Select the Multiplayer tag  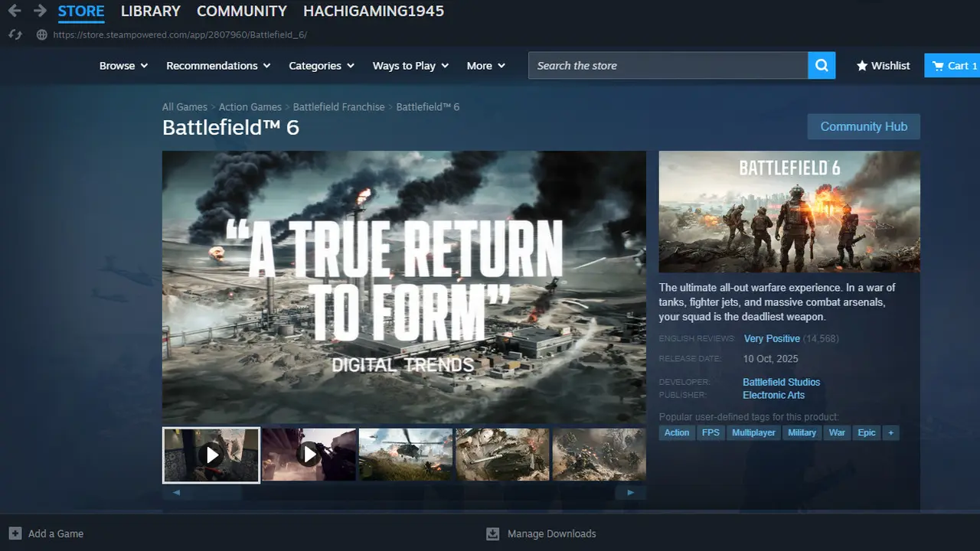point(753,432)
